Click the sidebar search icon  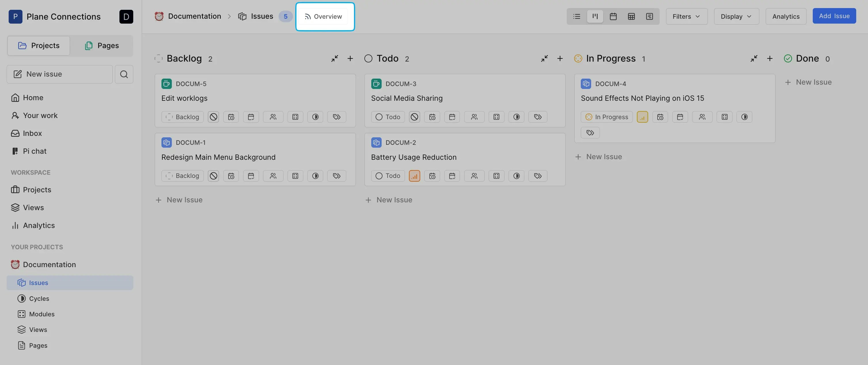[x=124, y=74]
